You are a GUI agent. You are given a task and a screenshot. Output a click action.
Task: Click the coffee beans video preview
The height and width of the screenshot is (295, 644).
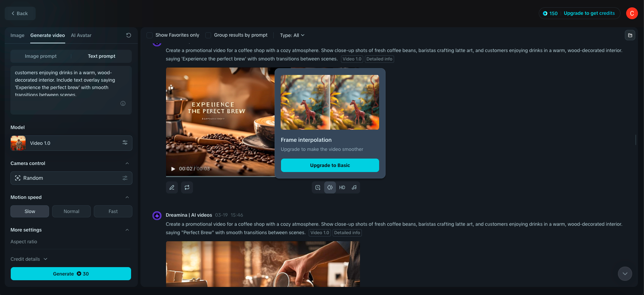(220, 122)
